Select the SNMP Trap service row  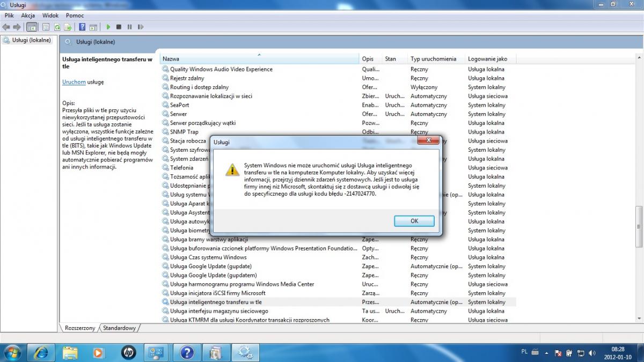pyautogui.click(x=338, y=132)
